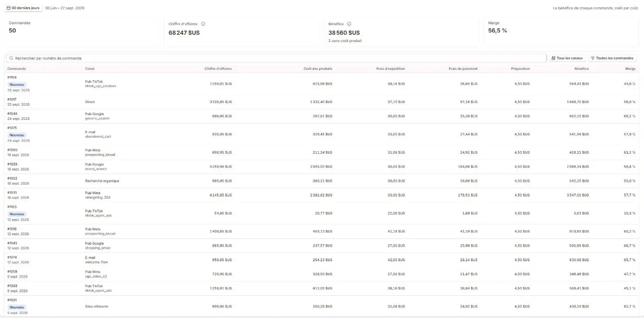This screenshot has width=644, height=318.
Task: Click the shopping_pmax campaign text
Action: pos(97,248)
